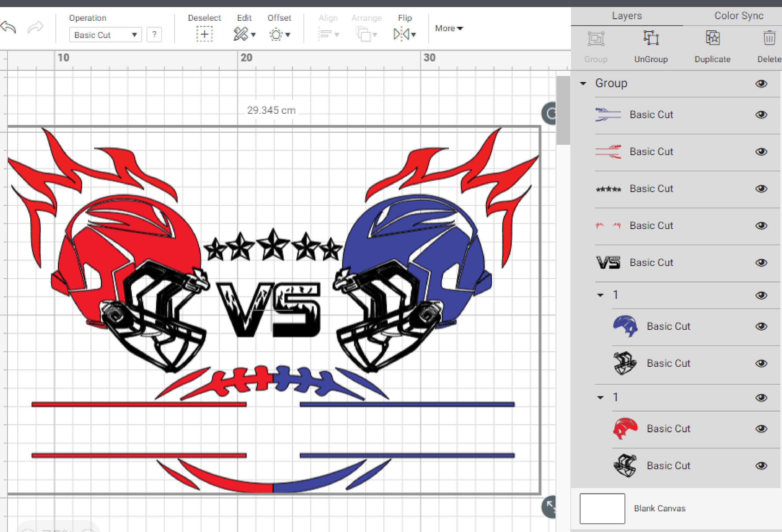Click the Operation help question mark
Viewport: 782px width, 532px height.
coord(155,34)
